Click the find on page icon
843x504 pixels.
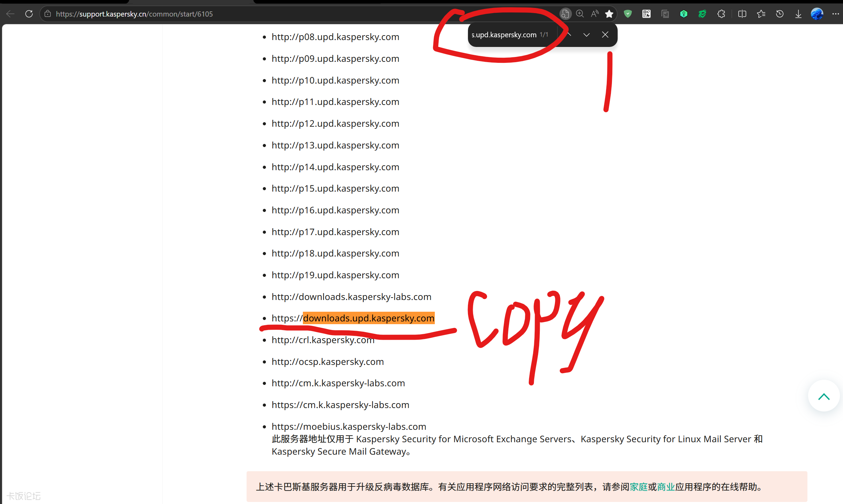[565, 14]
